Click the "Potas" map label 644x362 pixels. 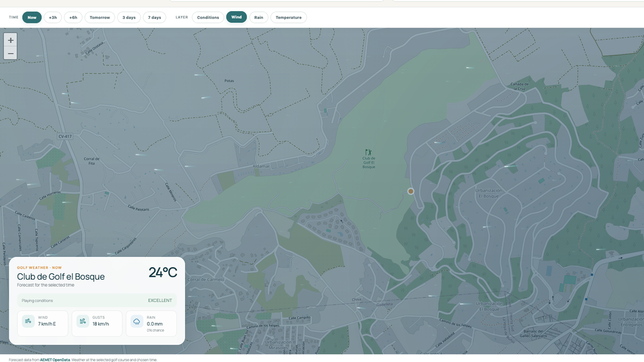229,81
